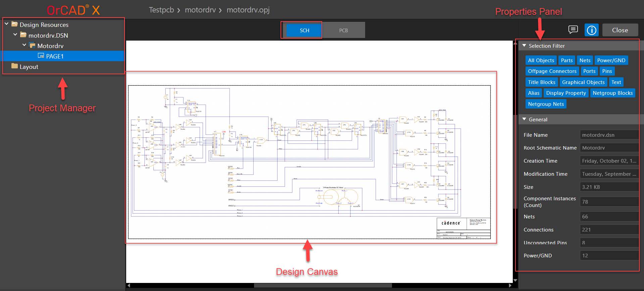Click the motordrv breadcrumb link
Viewport: 644px width, 291px height.
[x=200, y=10]
